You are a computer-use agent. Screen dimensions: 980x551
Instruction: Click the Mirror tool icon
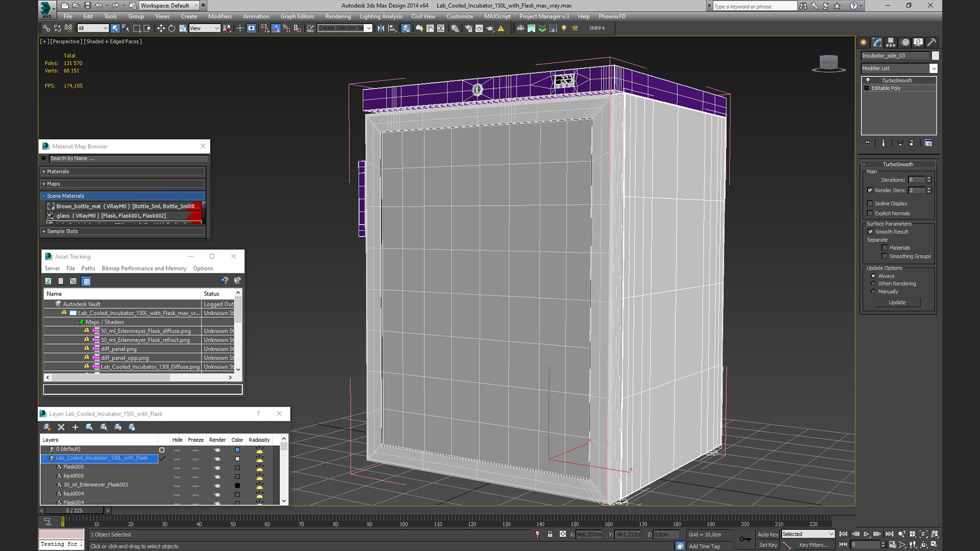pyautogui.click(x=381, y=29)
